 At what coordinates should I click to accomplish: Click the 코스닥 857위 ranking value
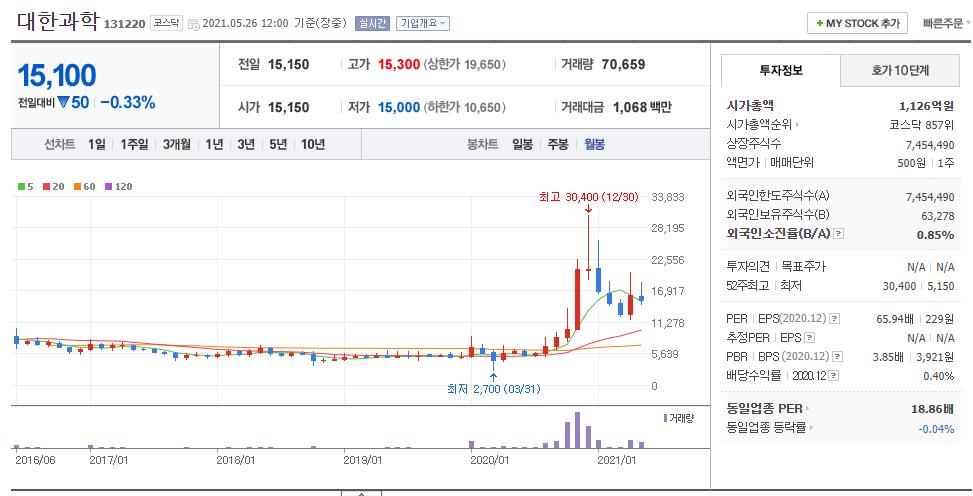pyautogui.click(x=921, y=125)
